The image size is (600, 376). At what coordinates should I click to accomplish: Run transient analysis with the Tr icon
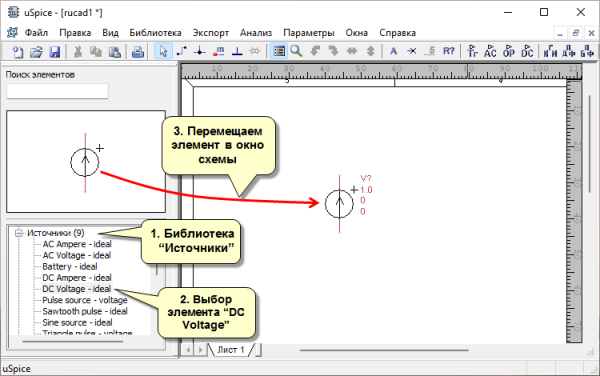coord(472,51)
